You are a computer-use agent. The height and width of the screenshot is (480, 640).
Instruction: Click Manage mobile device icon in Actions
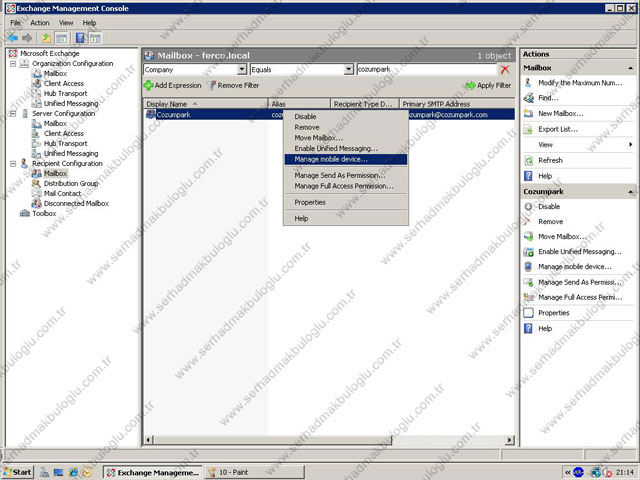529,267
